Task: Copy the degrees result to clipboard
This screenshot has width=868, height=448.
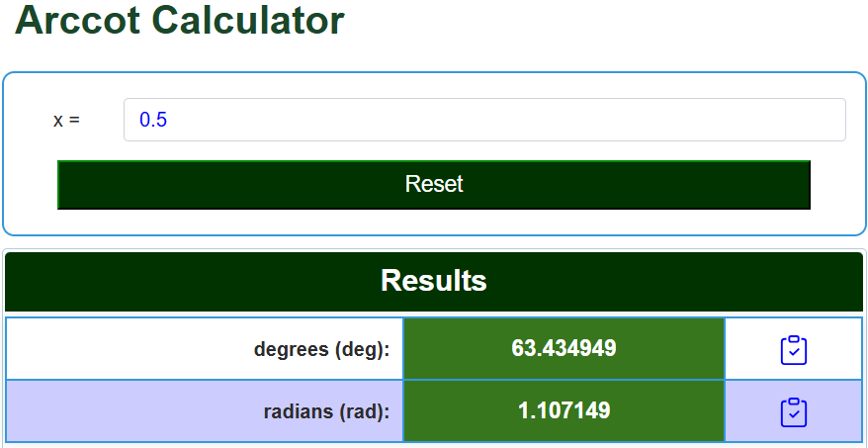Action: pos(793,350)
